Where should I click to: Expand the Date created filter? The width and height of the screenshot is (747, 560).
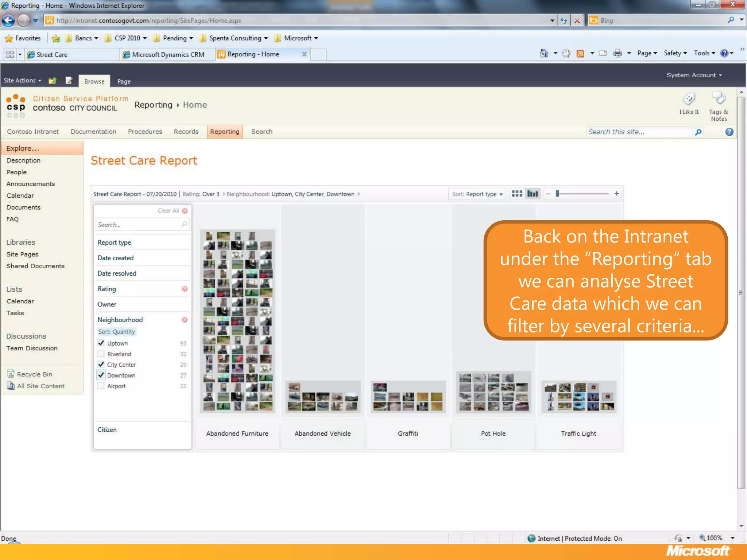pyautogui.click(x=142, y=258)
